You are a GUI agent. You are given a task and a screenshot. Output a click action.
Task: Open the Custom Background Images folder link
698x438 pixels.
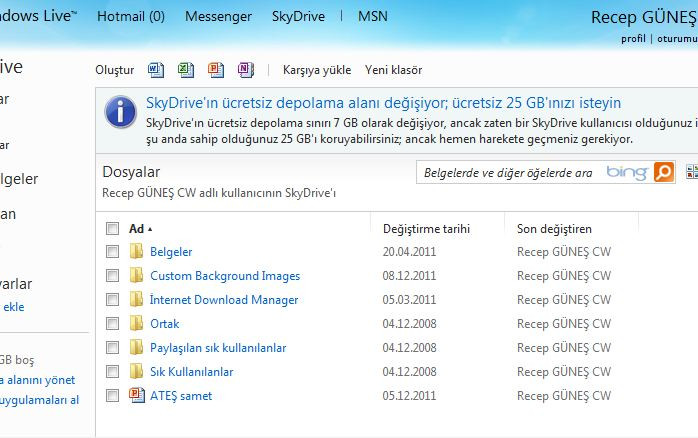click(225, 276)
